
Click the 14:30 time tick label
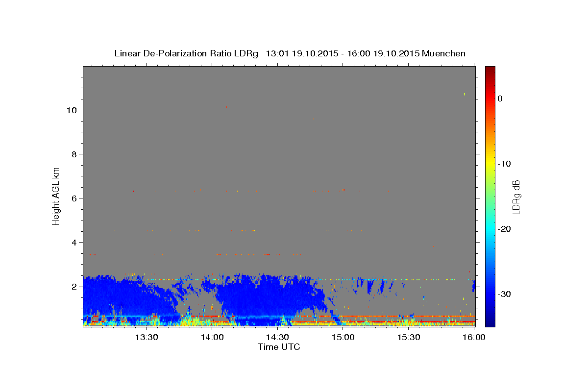pos(277,337)
